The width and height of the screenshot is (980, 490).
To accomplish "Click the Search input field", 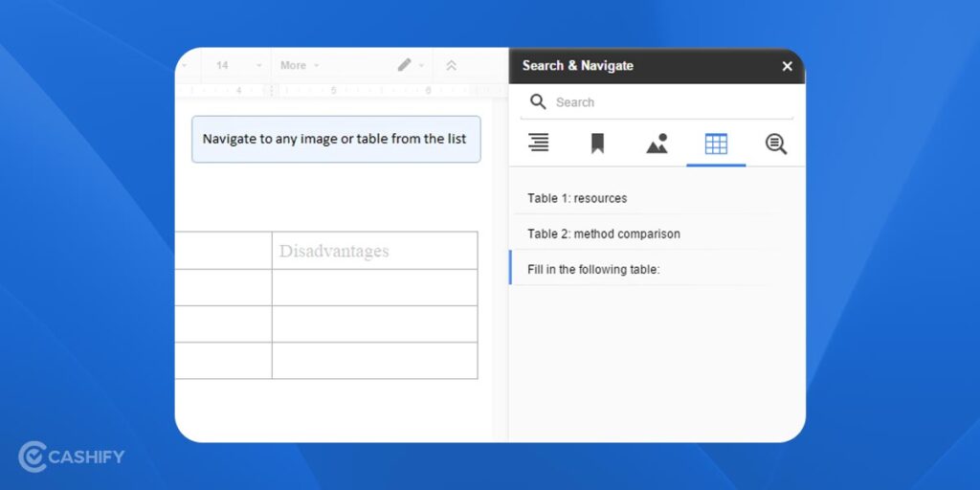I will (x=657, y=102).
